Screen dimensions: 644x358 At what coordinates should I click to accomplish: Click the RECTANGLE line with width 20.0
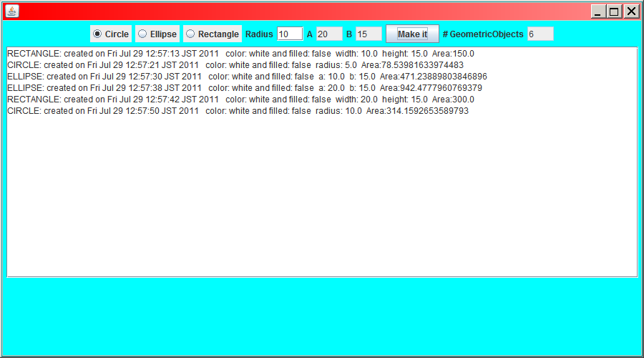point(240,100)
